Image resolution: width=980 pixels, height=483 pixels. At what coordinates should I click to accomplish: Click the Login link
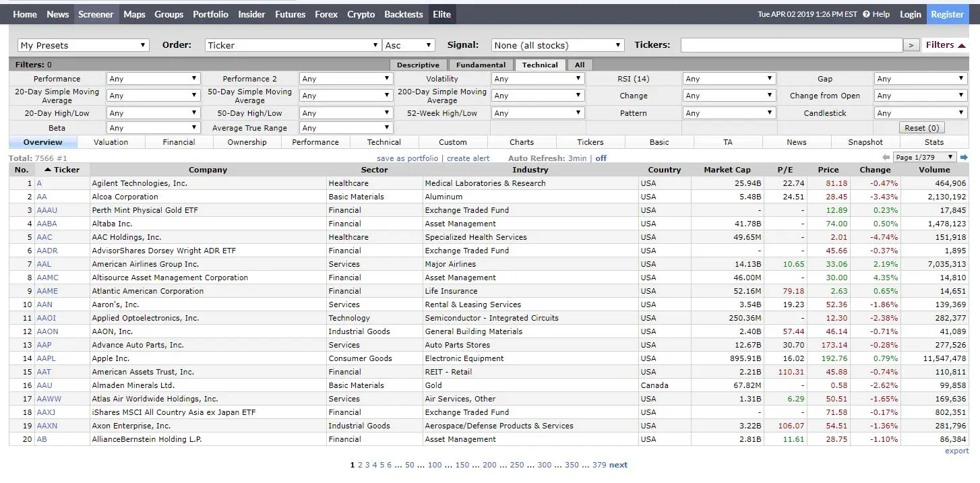pos(911,14)
